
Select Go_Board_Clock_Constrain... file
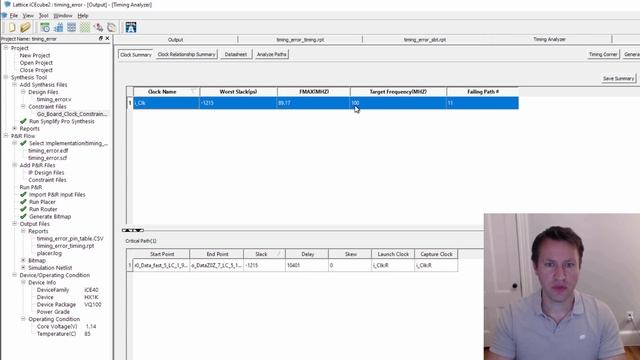72,114
